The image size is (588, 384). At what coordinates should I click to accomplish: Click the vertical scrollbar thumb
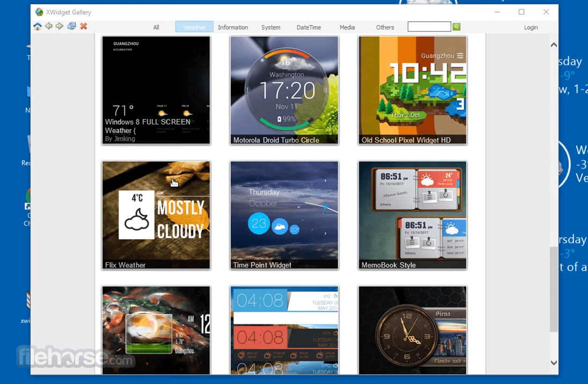click(554, 289)
